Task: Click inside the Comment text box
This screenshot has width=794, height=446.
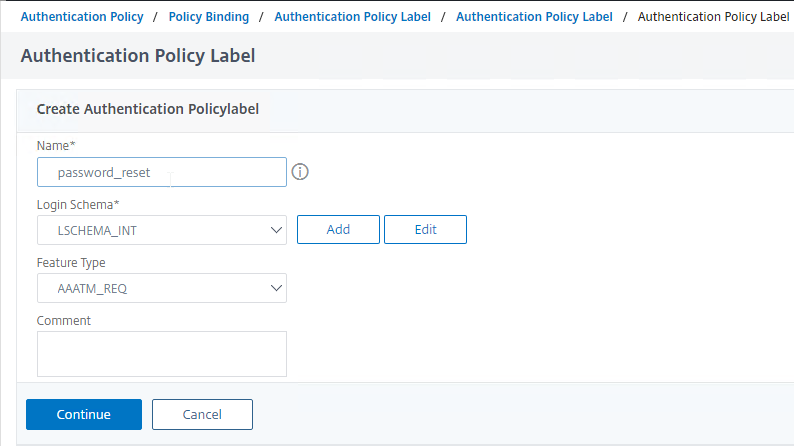Action: tap(162, 354)
